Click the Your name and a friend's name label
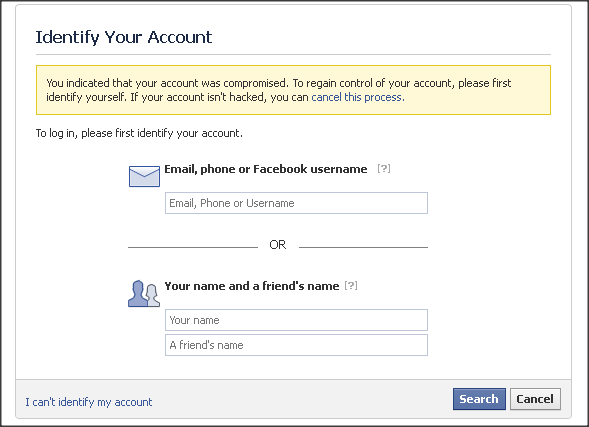Screen dimensions: 589x427 pos(252,286)
